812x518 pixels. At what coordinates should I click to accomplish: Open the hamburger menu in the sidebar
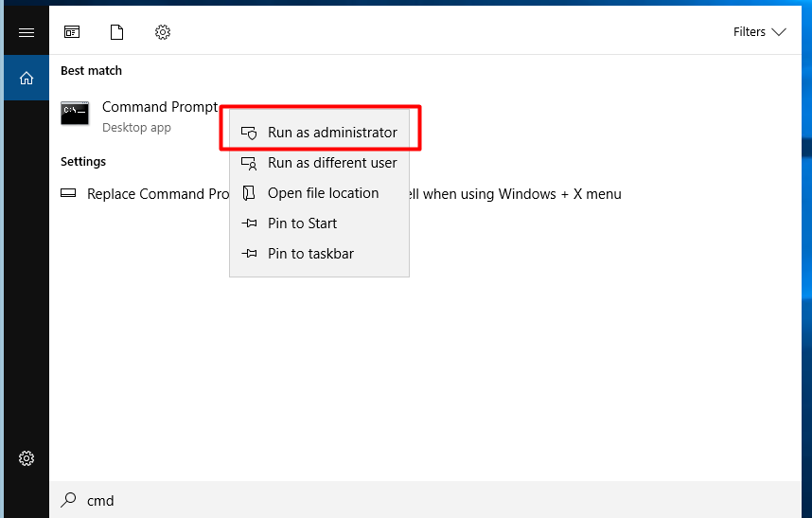(26, 33)
